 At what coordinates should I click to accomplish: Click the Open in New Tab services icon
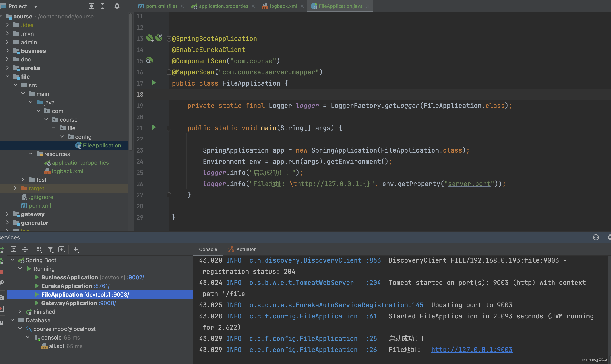point(61,249)
